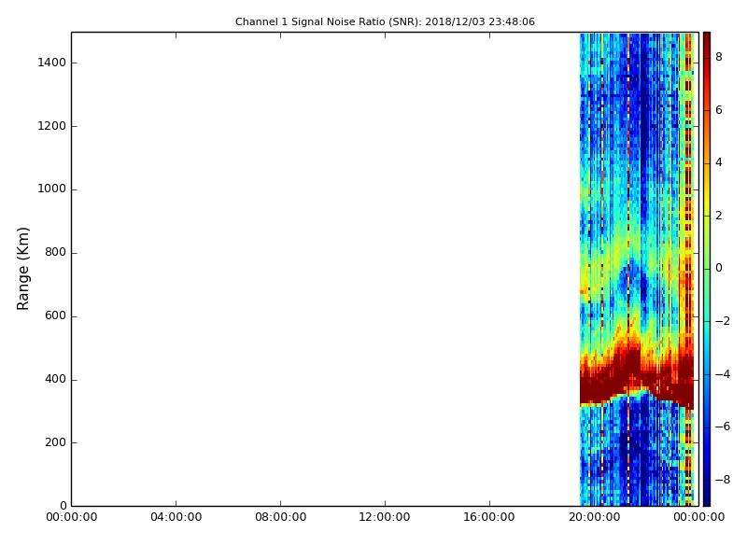Click the colorbar label 4
Screen dimensions: 747x560
719,162
